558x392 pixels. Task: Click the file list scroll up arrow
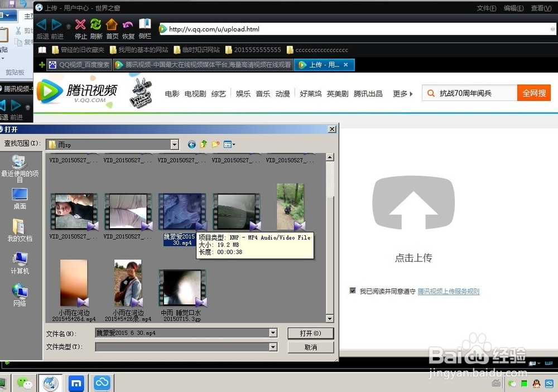[x=330, y=157]
